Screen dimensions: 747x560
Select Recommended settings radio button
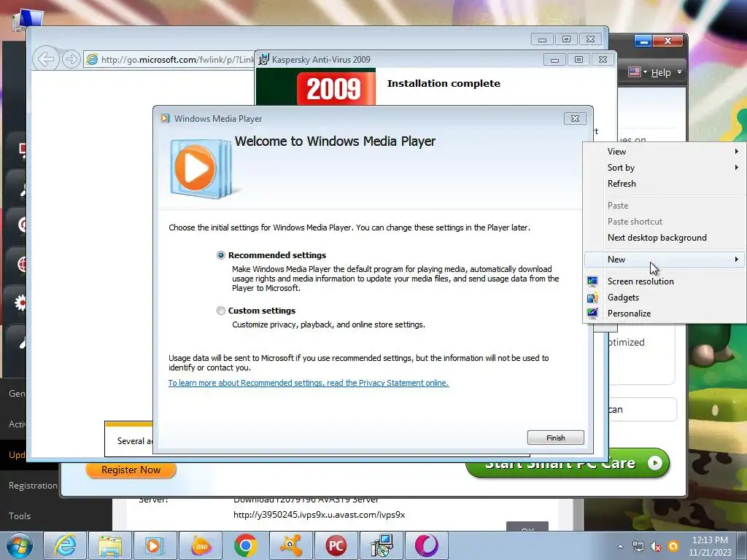tap(220, 255)
